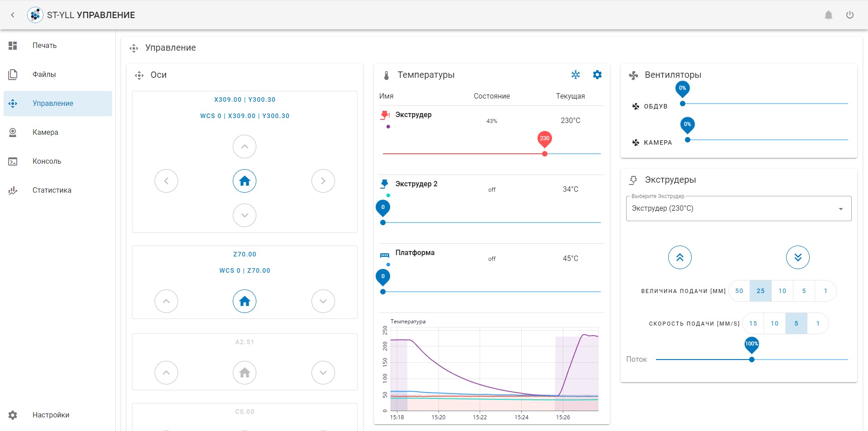Click the Поток flow slider handle

pyautogui.click(x=752, y=360)
